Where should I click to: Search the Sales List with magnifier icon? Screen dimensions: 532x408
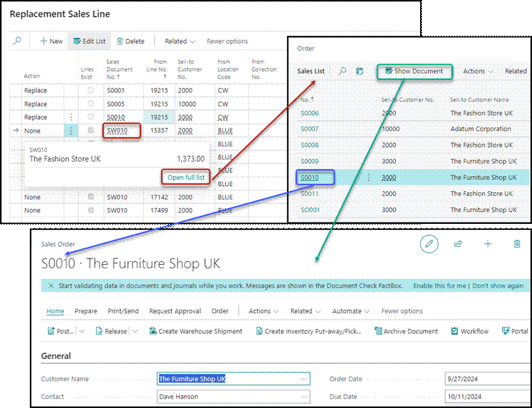(x=342, y=71)
